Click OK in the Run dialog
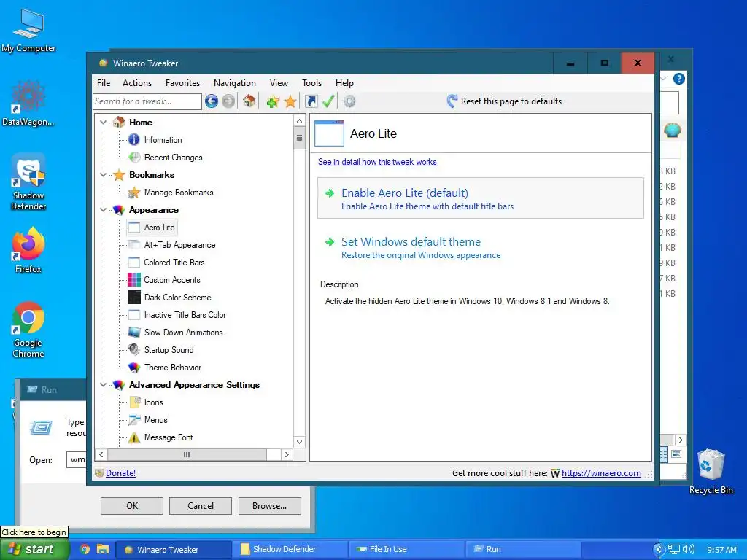The width and height of the screenshot is (747, 560). tap(132, 506)
